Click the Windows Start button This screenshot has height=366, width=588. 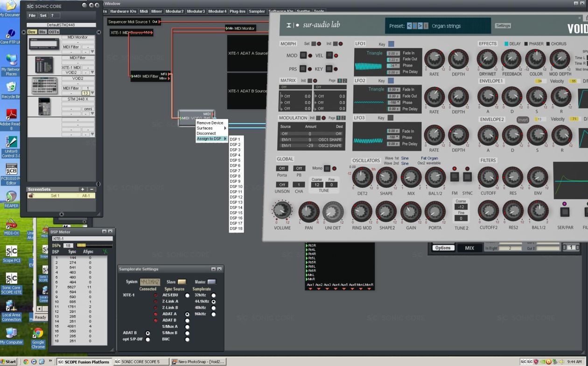tap(9, 361)
